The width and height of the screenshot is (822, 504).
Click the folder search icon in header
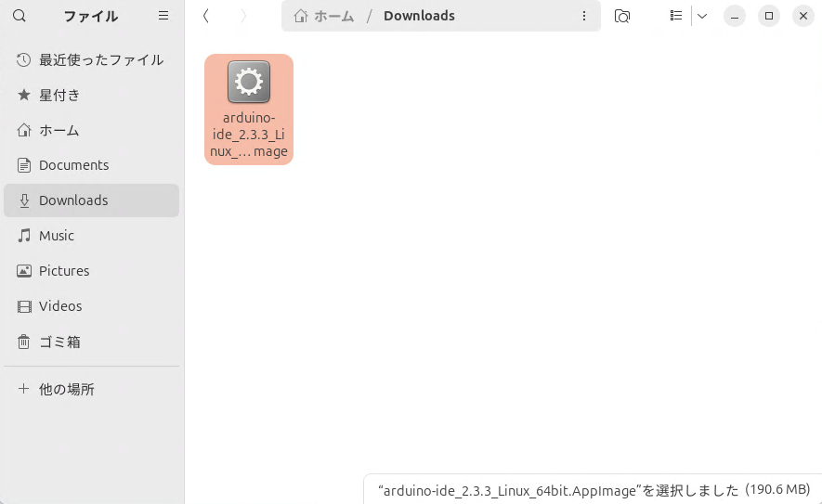(622, 16)
